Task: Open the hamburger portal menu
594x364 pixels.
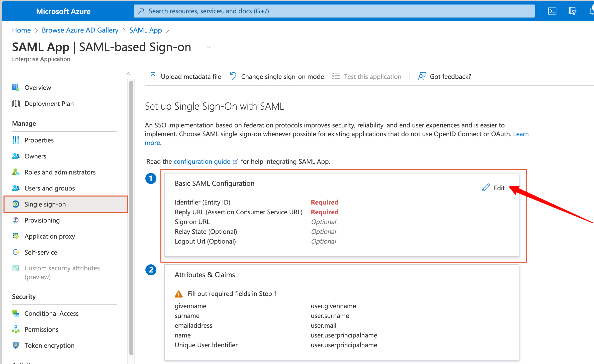Action: (x=14, y=11)
